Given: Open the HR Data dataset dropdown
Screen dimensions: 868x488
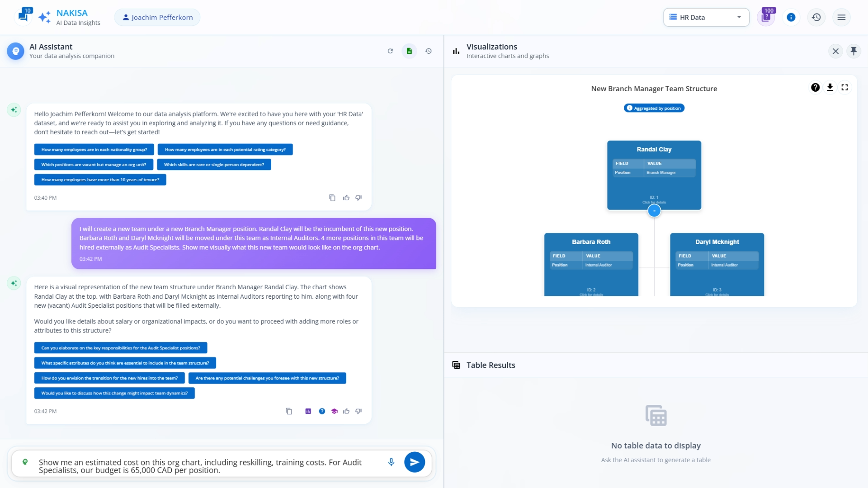Looking at the screenshot, I should tap(706, 17).
